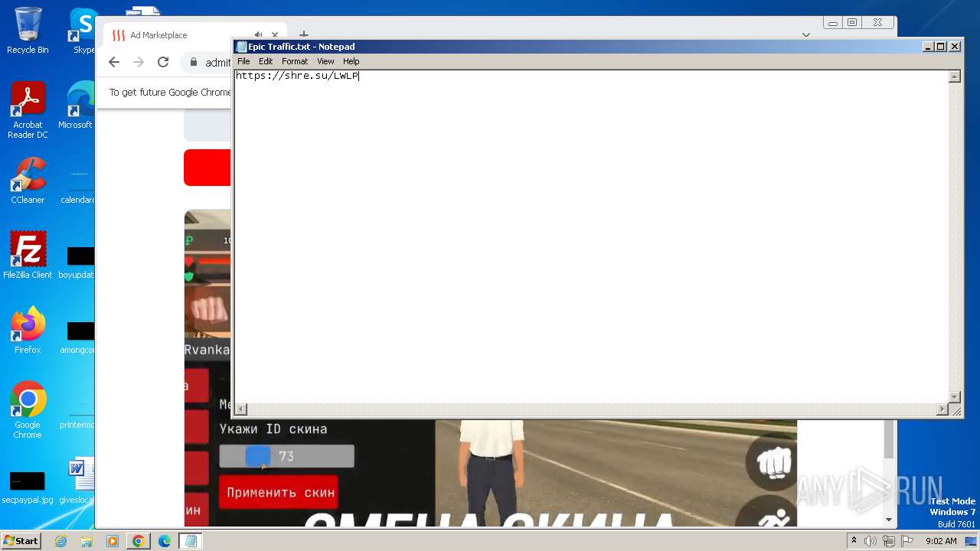Open FileZilla Client desktop icon
This screenshot has height=551, width=980.
pos(28,256)
